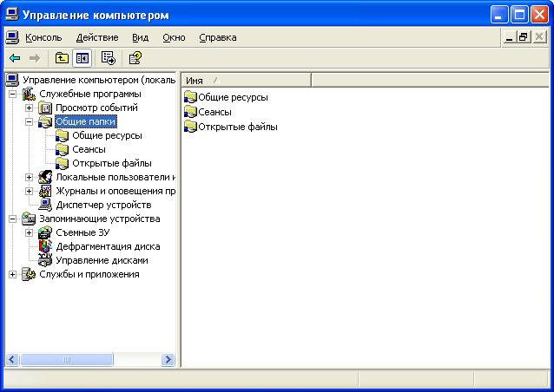The height and width of the screenshot is (392, 554).
Task: Click the Журналы и оповещения icon
Action: point(45,192)
